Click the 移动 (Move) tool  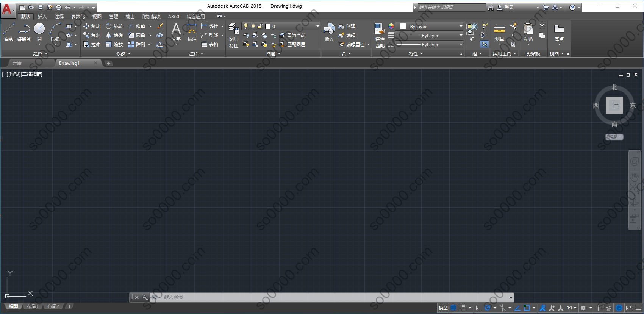(92, 26)
